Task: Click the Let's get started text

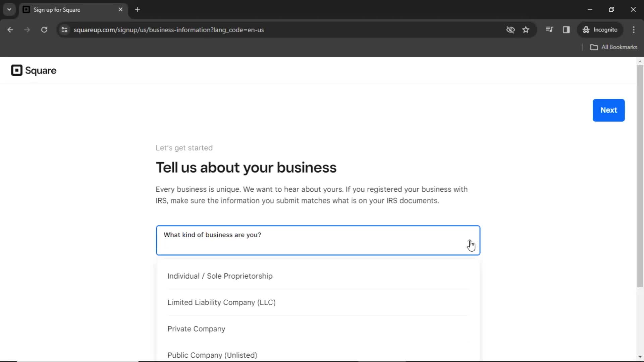Action: click(x=184, y=148)
